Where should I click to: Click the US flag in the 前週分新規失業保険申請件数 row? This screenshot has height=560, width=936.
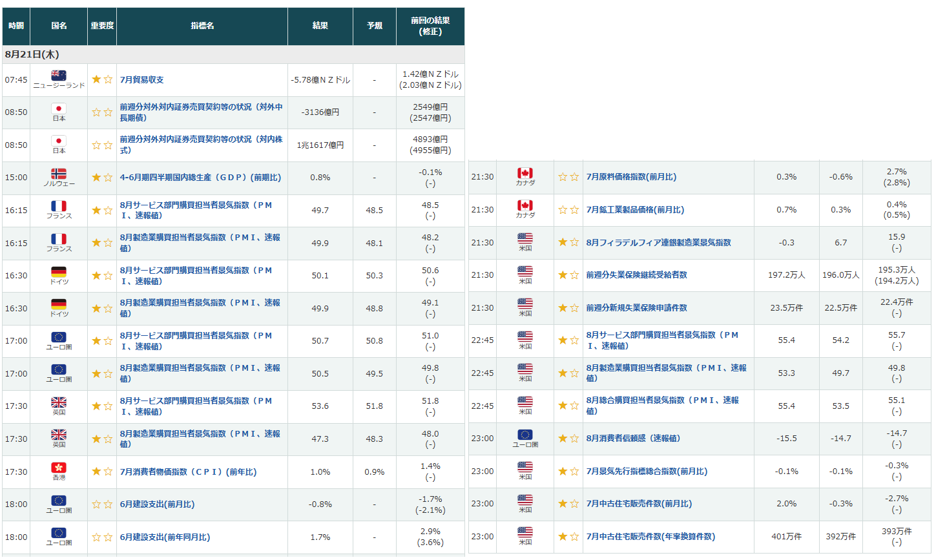[x=525, y=304]
